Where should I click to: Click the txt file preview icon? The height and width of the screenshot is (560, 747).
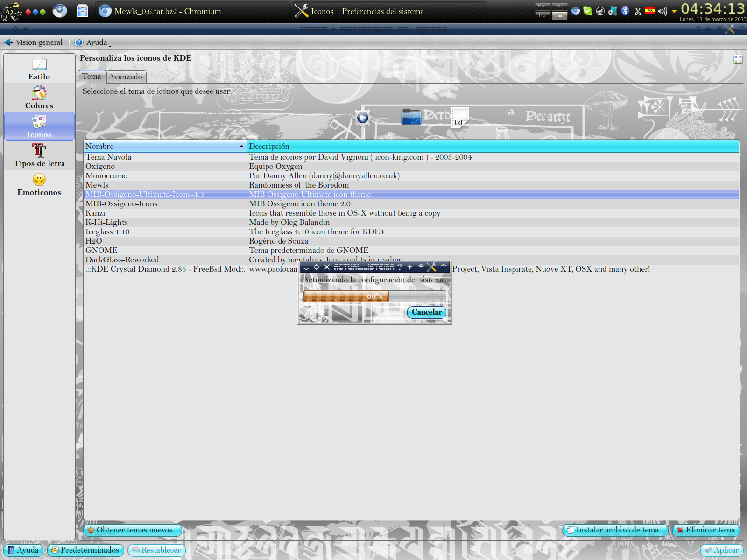pos(460,117)
